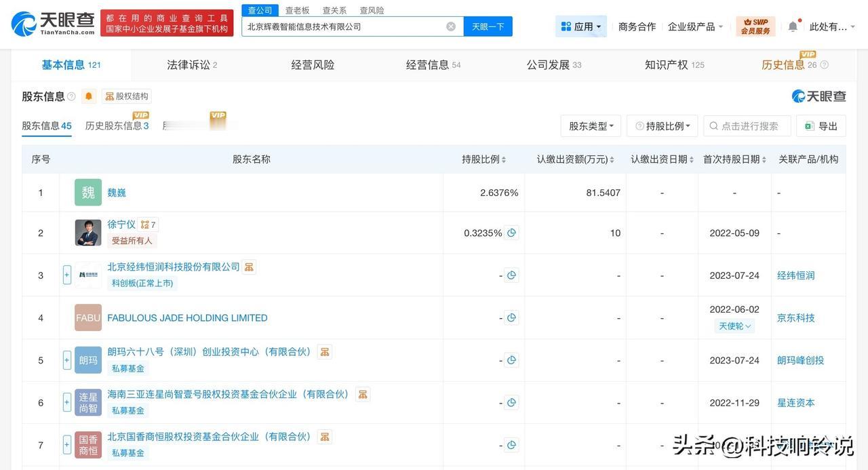Click the 国香商恒 logo avatar
Viewport: 868px width, 470px height.
[x=88, y=445]
